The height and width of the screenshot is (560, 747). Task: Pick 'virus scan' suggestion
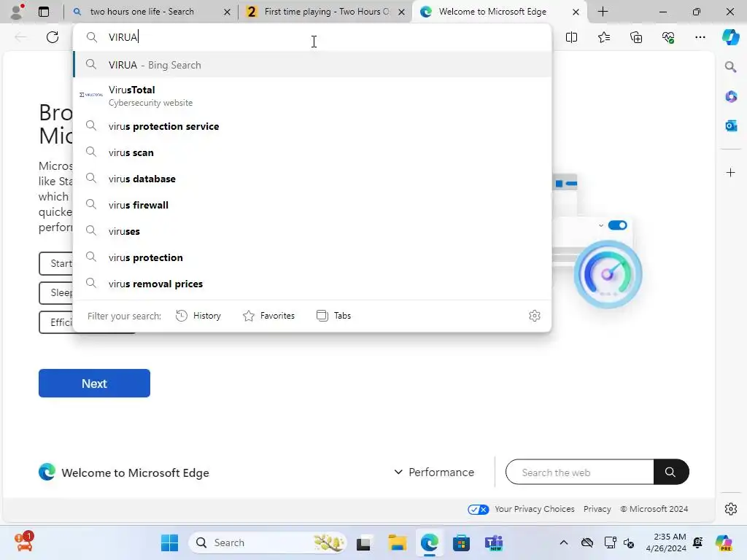pyautogui.click(x=312, y=152)
